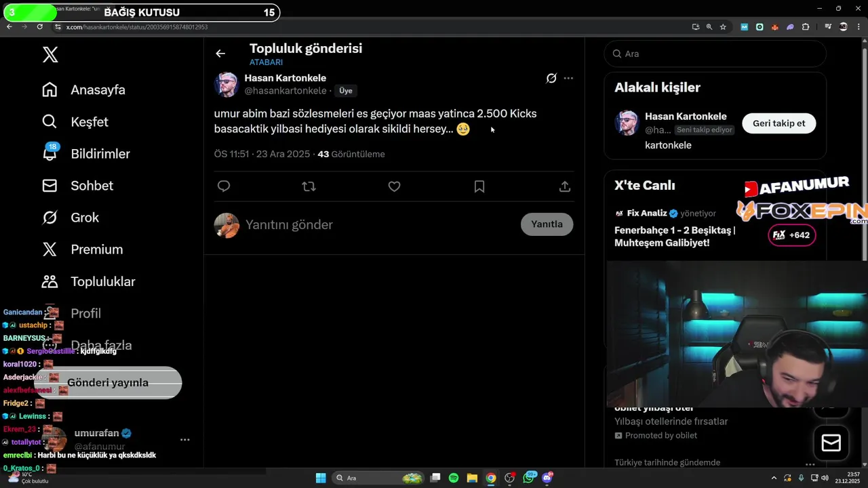Open Keşfet in the sidebar
The width and height of the screenshot is (868, 488).
(75, 122)
